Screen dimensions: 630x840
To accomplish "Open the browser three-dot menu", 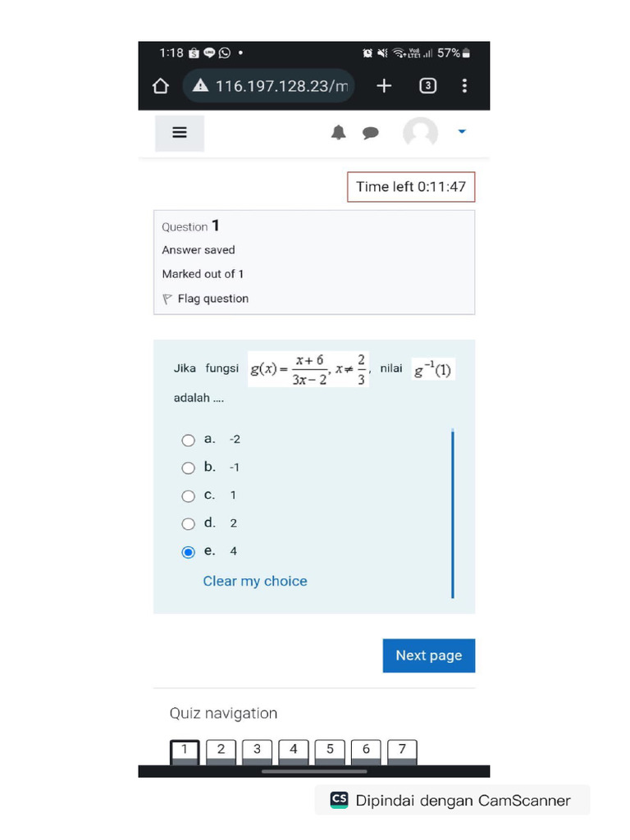I will pyautogui.click(x=465, y=86).
